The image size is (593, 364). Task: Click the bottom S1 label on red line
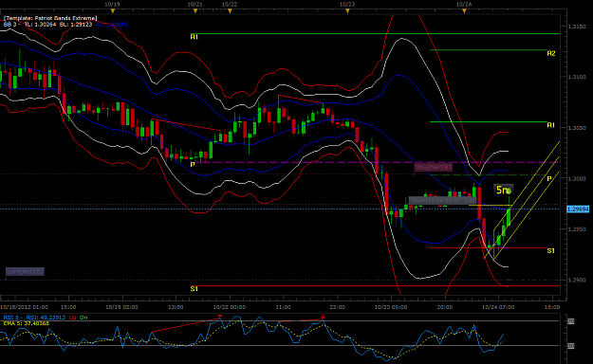pos(194,289)
